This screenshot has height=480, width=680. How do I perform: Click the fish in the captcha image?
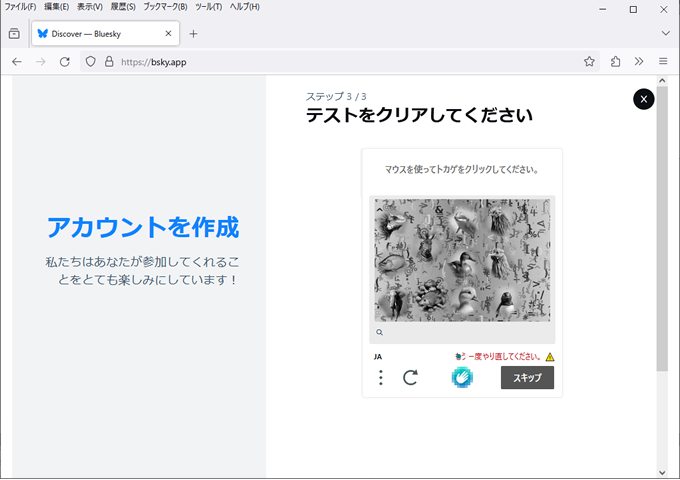click(x=391, y=262)
